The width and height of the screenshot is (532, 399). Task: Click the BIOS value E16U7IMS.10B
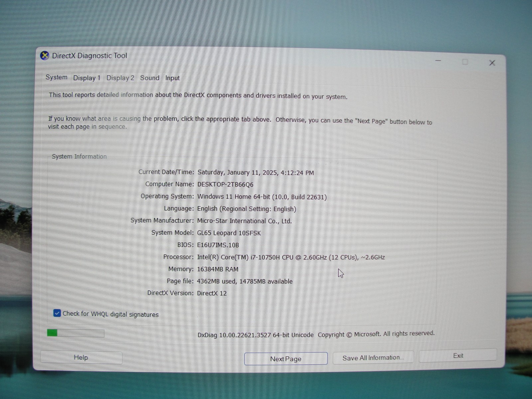click(218, 245)
